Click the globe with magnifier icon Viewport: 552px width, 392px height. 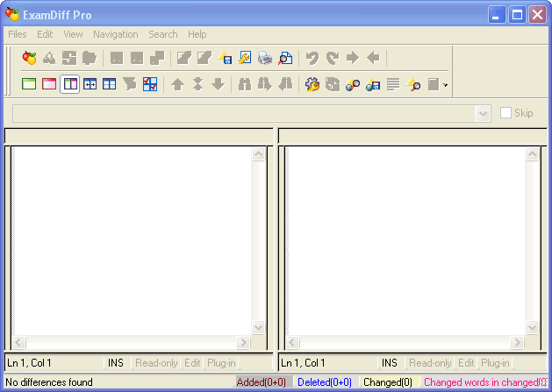353,85
